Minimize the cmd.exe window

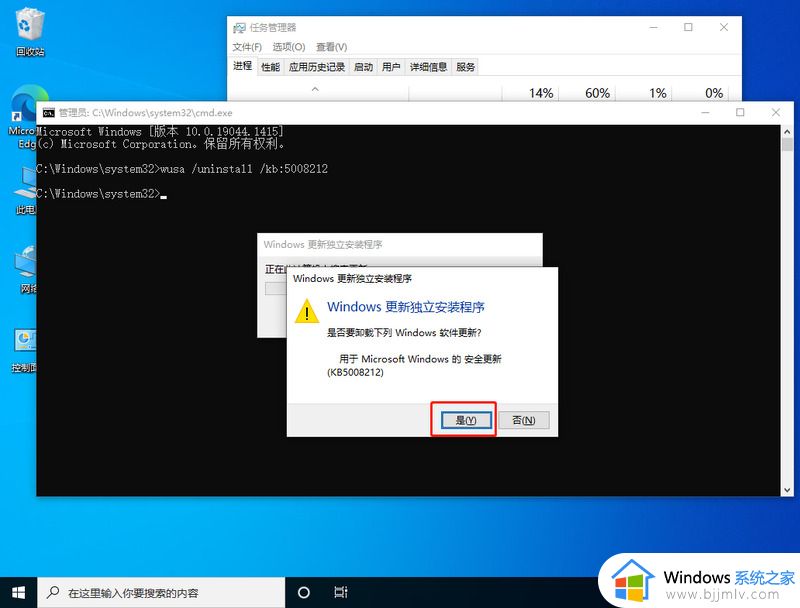tap(706, 112)
